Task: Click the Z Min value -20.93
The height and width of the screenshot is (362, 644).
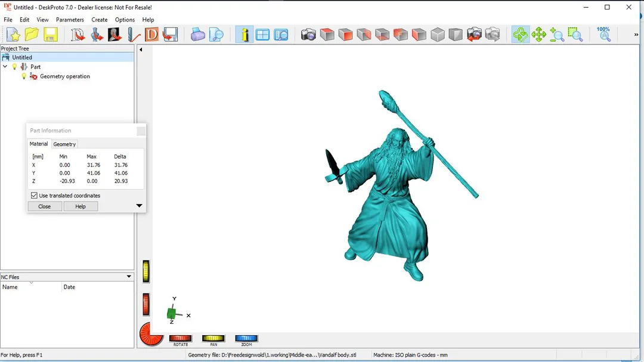Action: (x=67, y=181)
